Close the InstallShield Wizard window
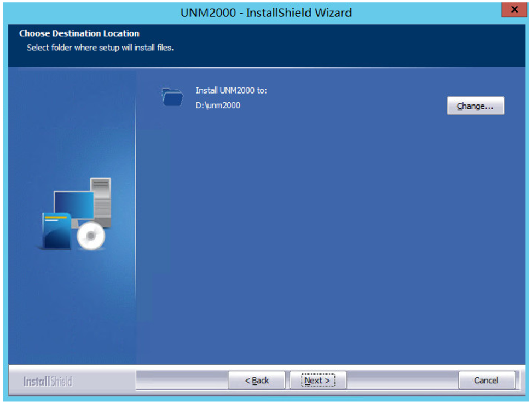Image resolution: width=532 pixels, height=403 pixels. coord(514,9)
